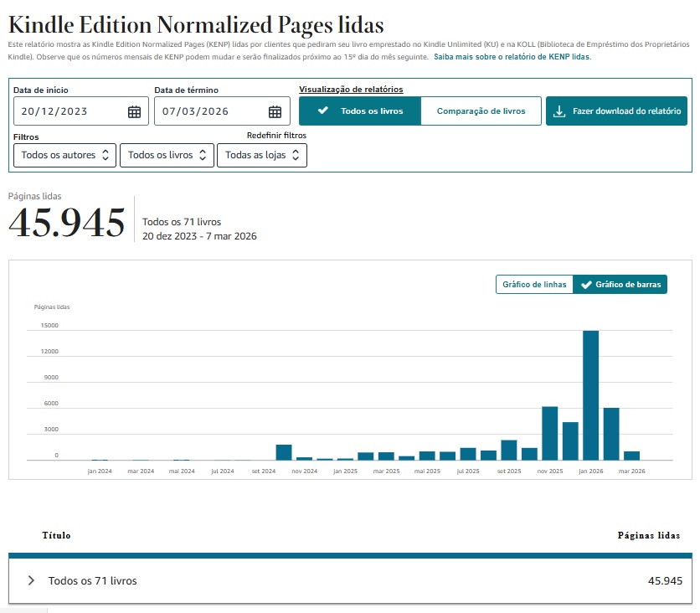Open the Todas as lojas dropdown

click(x=263, y=155)
